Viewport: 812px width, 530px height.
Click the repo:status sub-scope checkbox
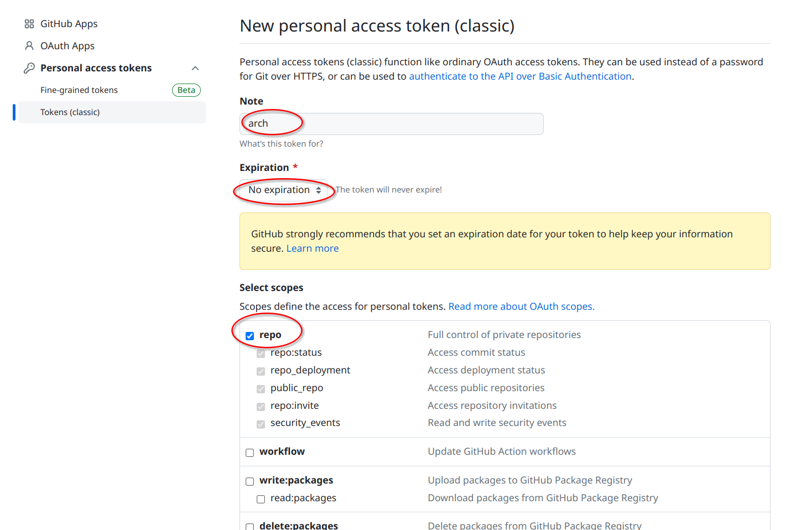[x=261, y=354]
